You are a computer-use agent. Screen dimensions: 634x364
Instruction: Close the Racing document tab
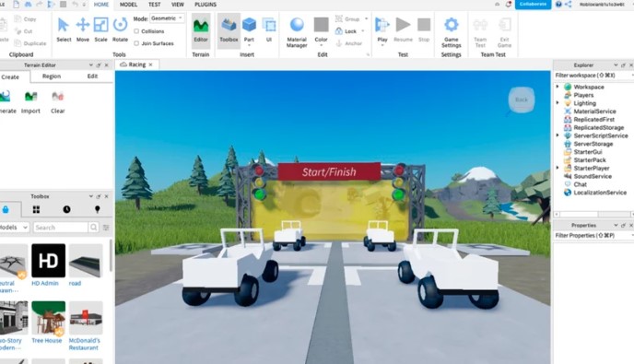coord(150,65)
